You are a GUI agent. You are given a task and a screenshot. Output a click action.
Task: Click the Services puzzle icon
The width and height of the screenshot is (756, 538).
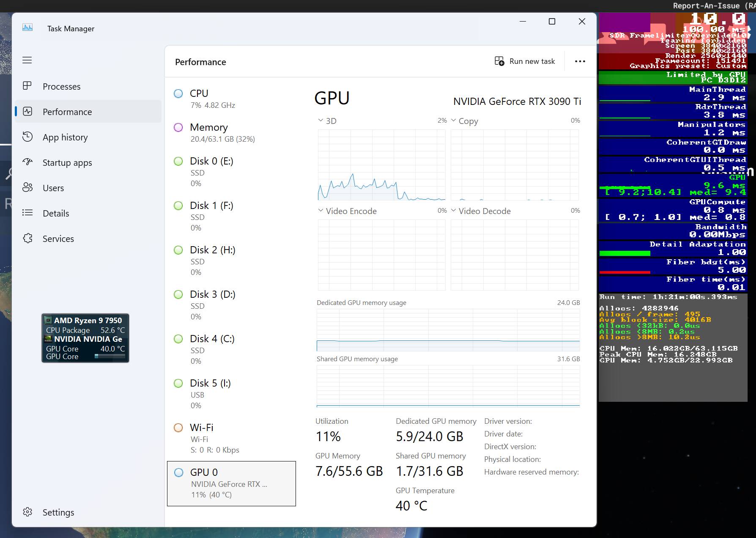(27, 238)
